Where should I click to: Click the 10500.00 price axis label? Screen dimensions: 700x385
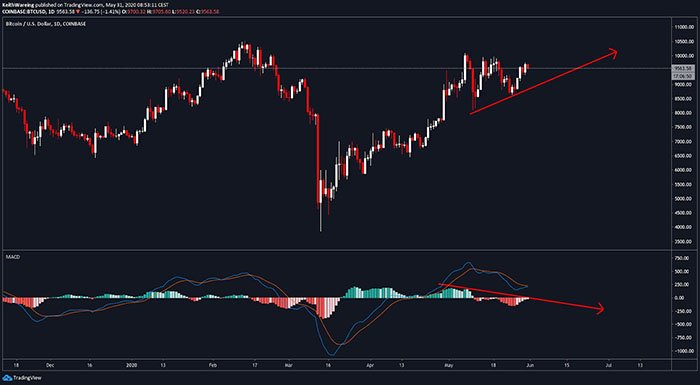[x=684, y=42]
